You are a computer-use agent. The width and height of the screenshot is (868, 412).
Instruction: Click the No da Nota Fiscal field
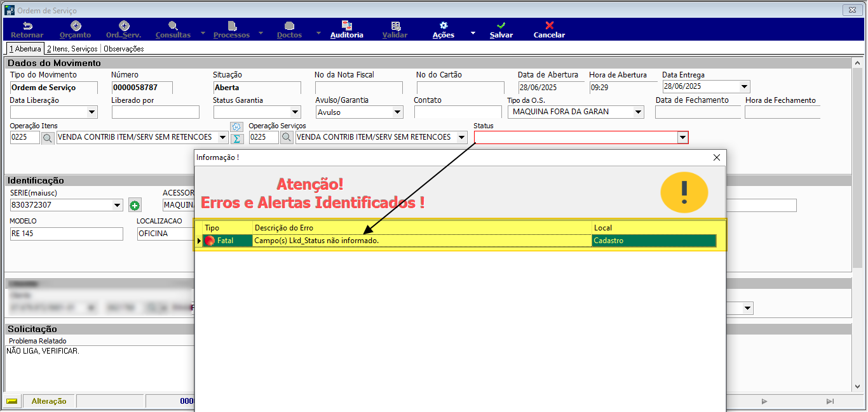[x=359, y=88]
